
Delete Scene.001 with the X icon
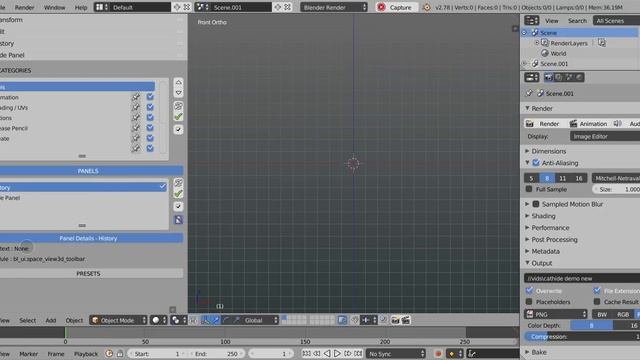tap(287, 7)
